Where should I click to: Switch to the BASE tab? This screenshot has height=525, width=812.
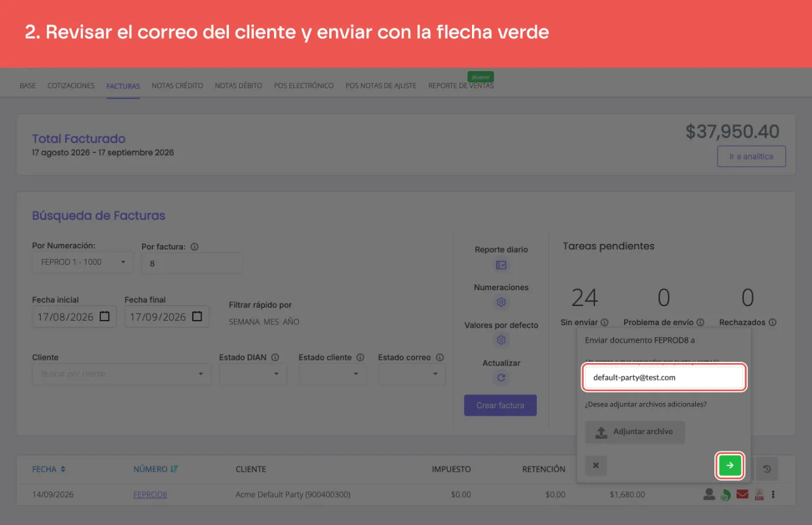point(28,86)
